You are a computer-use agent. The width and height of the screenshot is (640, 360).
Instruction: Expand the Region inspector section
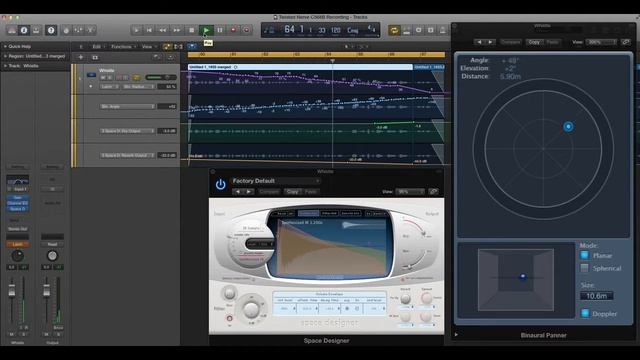pos(5,56)
